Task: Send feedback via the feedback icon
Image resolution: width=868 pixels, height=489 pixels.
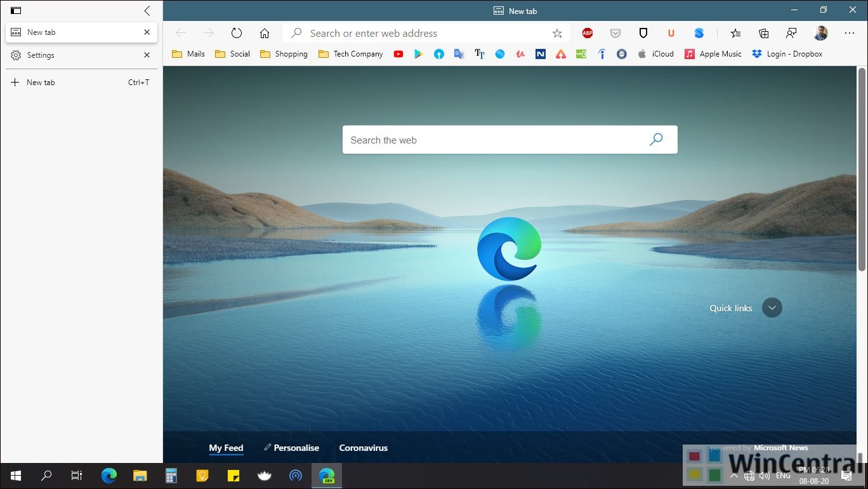Action: coord(791,34)
